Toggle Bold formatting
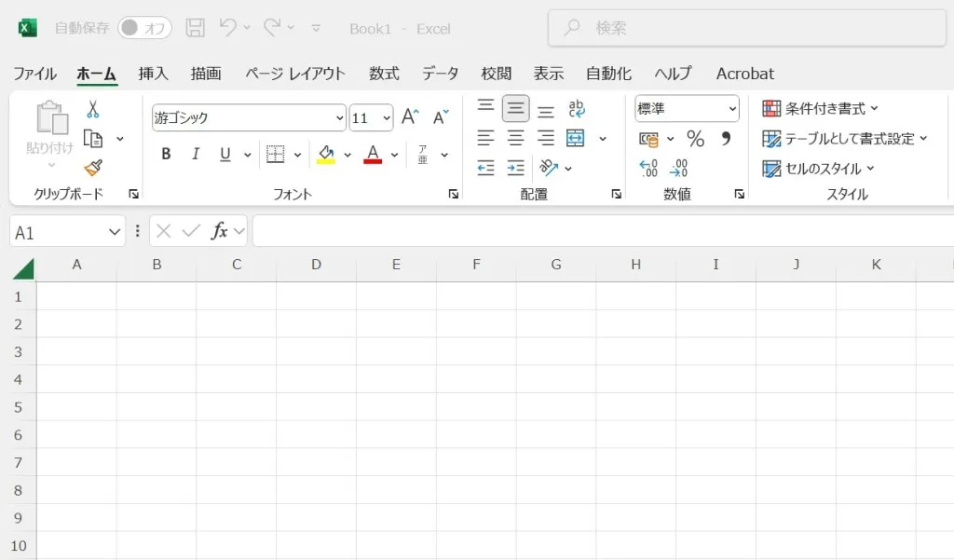 166,155
